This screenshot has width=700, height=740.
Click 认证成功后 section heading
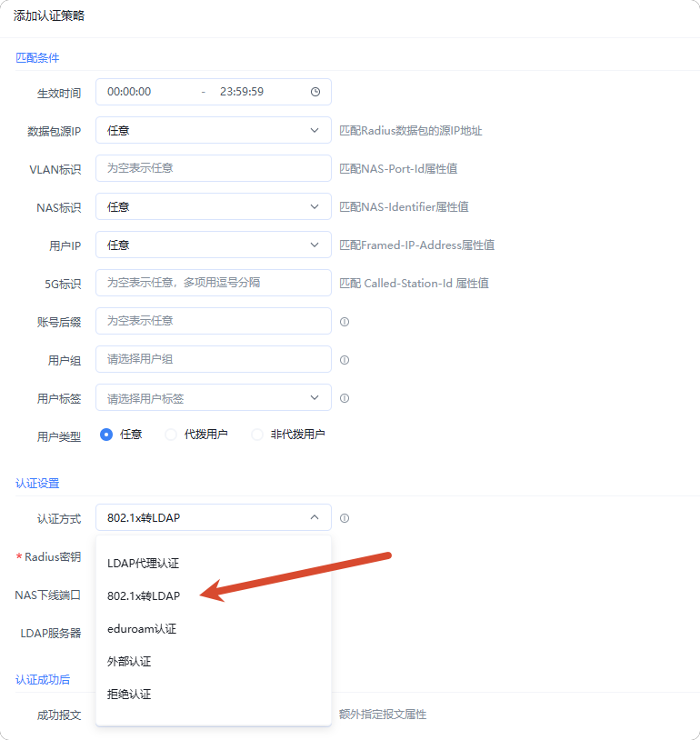coord(43,680)
